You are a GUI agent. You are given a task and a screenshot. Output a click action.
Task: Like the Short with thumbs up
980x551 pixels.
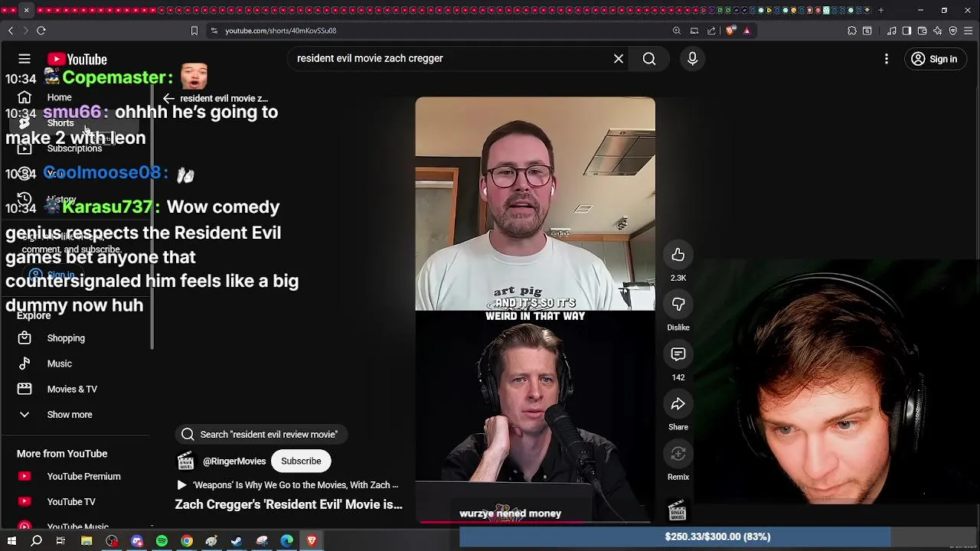point(678,255)
